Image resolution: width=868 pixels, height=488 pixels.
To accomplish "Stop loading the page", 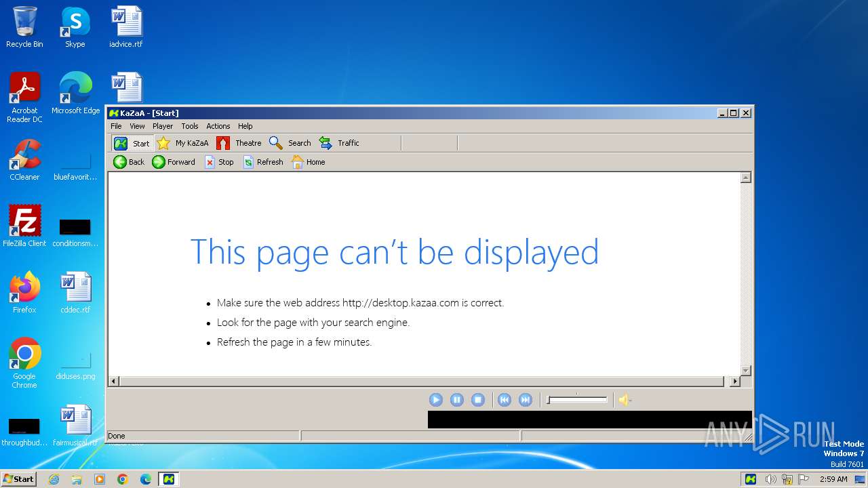I will pyautogui.click(x=219, y=162).
